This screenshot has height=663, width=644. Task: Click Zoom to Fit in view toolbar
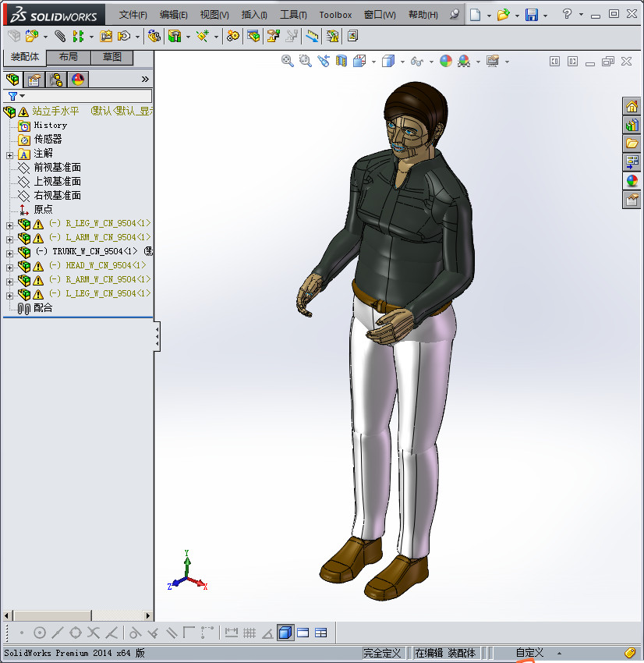(288, 62)
